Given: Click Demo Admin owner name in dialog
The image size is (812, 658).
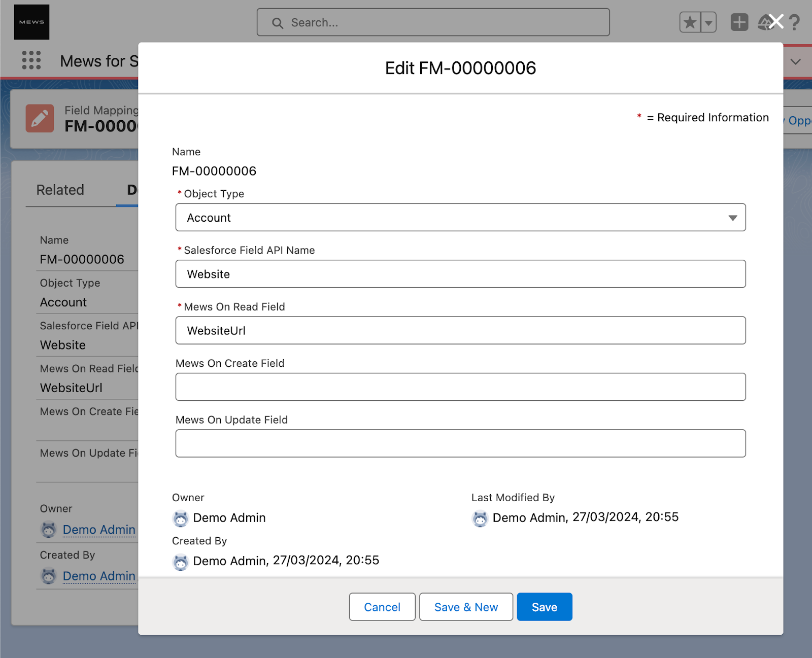Looking at the screenshot, I should [229, 518].
